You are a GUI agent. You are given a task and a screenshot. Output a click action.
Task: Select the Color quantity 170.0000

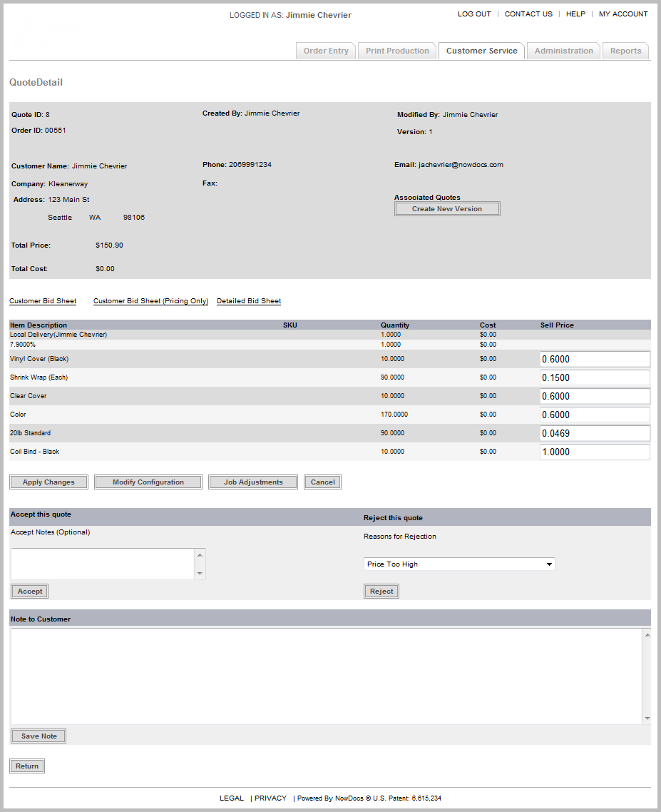(394, 415)
